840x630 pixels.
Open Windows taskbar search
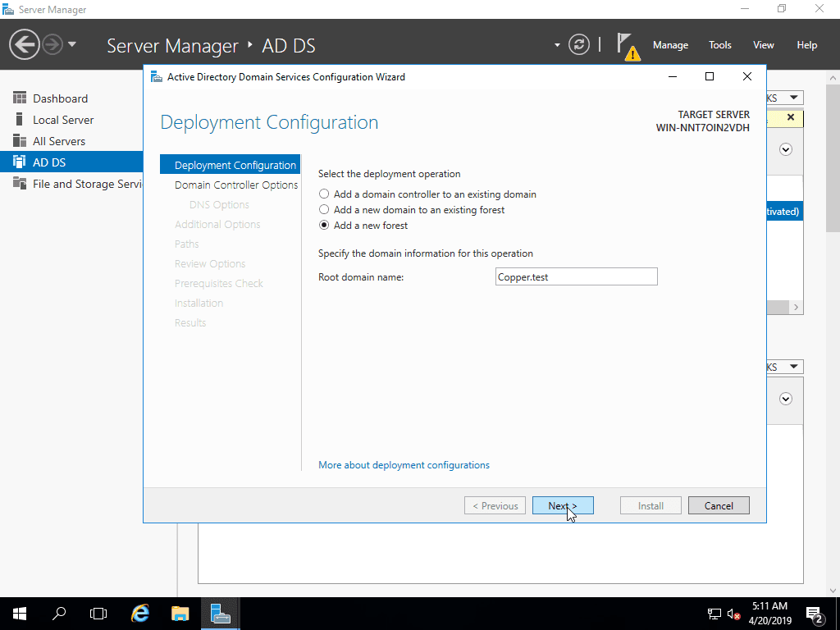[59, 614]
